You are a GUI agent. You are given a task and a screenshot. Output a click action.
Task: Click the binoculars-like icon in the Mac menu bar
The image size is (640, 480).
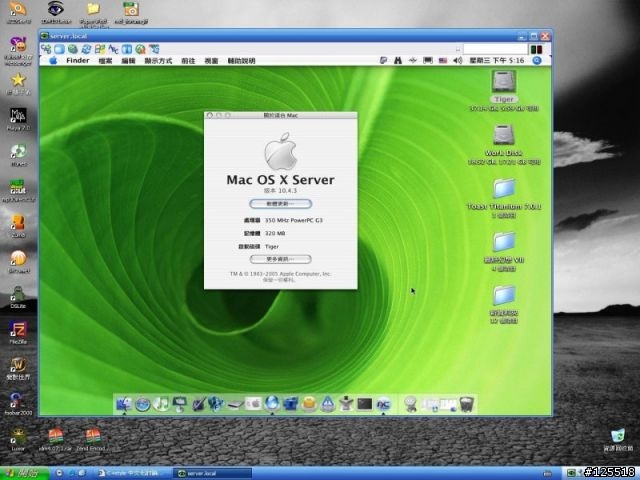398,60
